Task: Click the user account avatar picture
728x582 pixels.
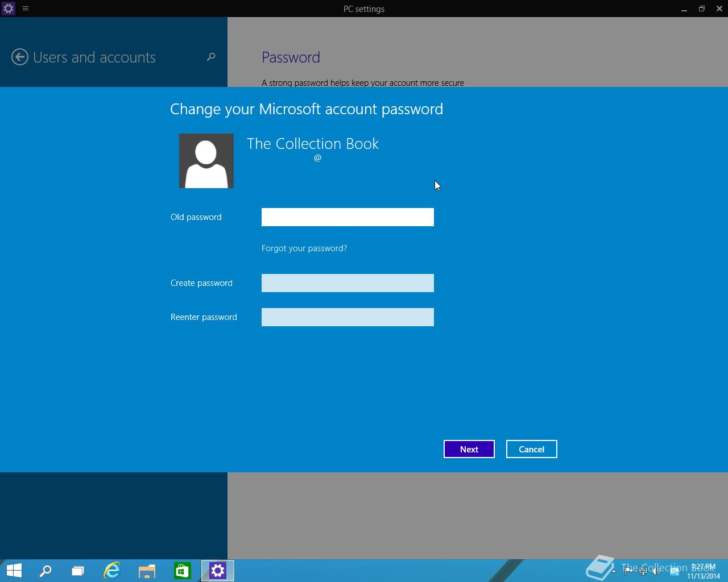Action: tap(206, 161)
